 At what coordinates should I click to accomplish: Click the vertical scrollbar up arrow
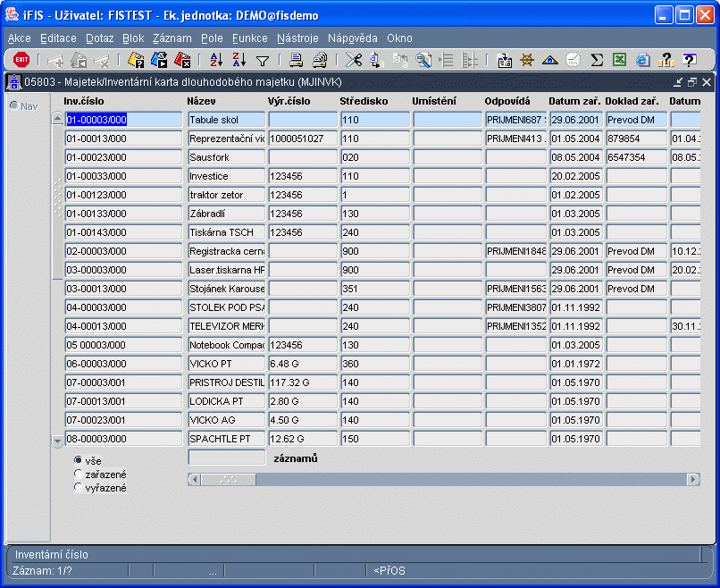coord(57,119)
